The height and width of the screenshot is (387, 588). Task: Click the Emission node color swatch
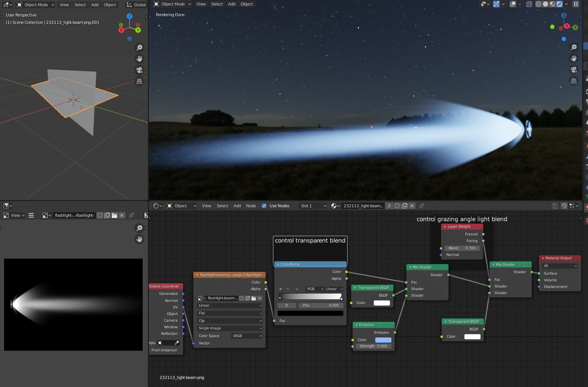tap(383, 340)
